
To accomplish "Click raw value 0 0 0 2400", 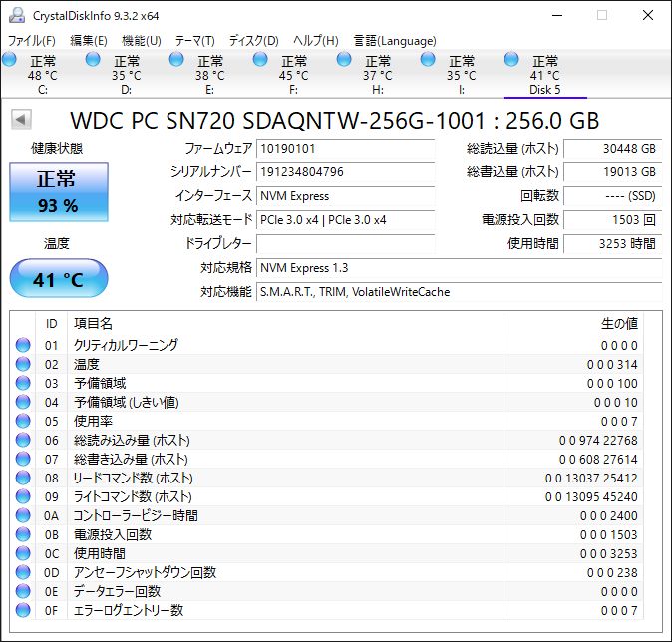I will [608, 516].
